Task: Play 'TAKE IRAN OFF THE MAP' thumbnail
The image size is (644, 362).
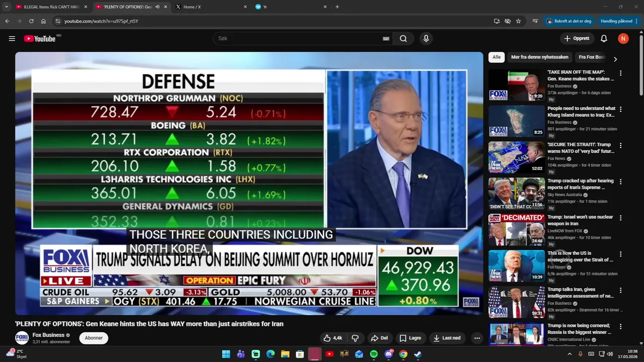Action: (517, 85)
